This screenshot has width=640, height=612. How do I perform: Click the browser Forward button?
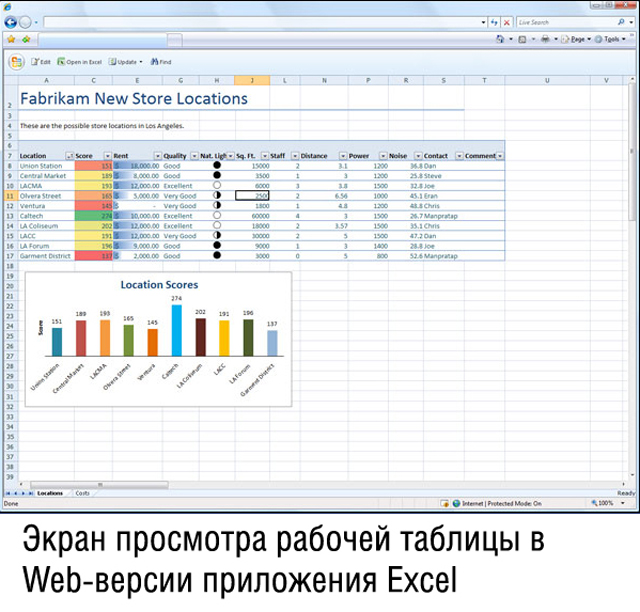[x=25, y=22]
